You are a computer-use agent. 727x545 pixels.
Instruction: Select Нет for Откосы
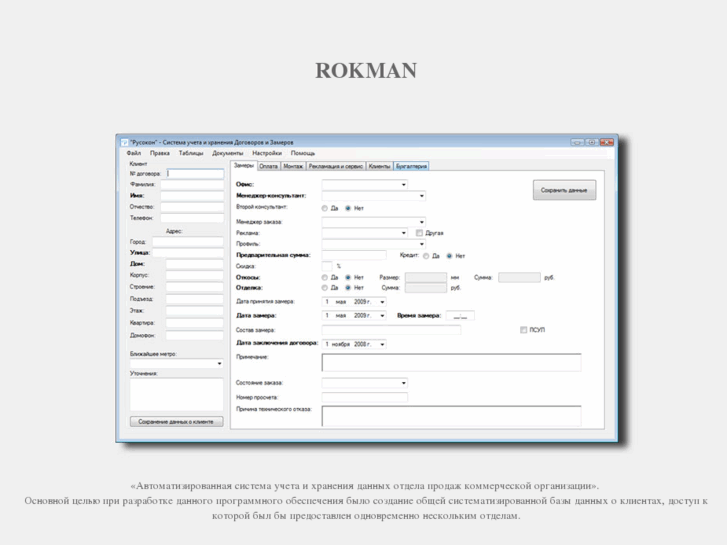tap(348, 277)
